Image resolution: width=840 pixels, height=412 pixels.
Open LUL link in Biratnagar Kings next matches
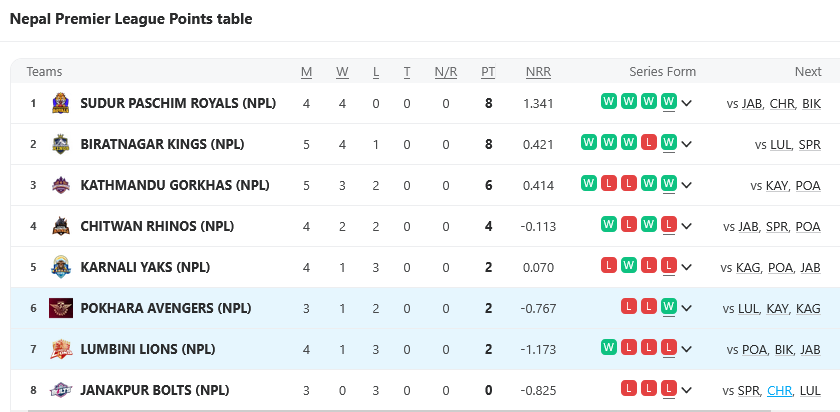(x=780, y=145)
